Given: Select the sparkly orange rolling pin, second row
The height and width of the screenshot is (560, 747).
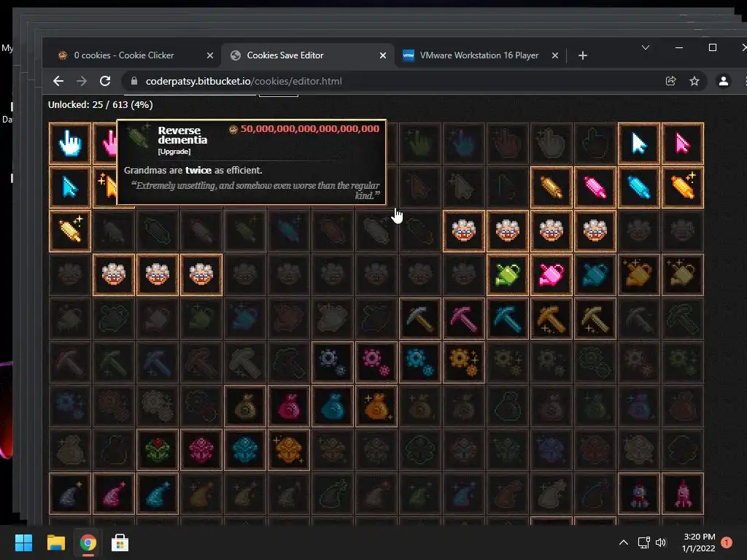Looking at the screenshot, I should click(x=683, y=187).
